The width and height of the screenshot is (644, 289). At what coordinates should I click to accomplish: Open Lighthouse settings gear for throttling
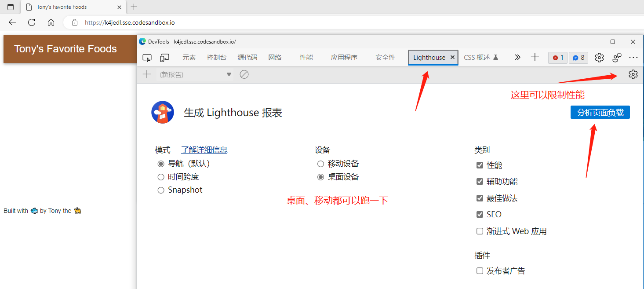click(633, 74)
